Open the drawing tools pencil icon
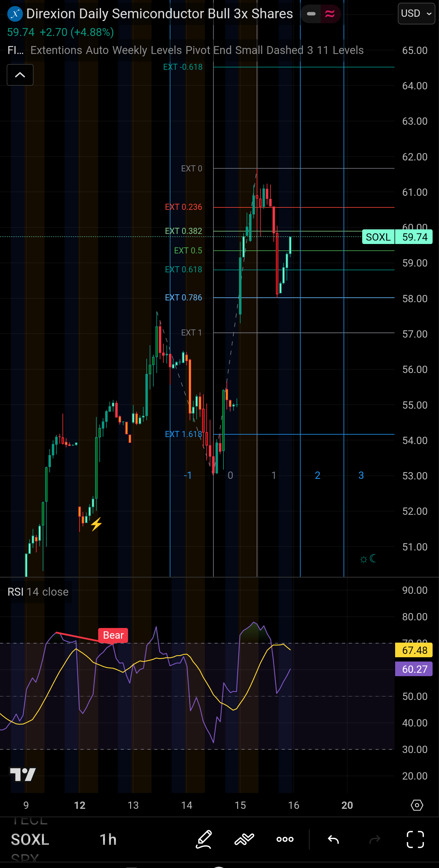This screenshot has height=868, width=439. coord(204,839)
